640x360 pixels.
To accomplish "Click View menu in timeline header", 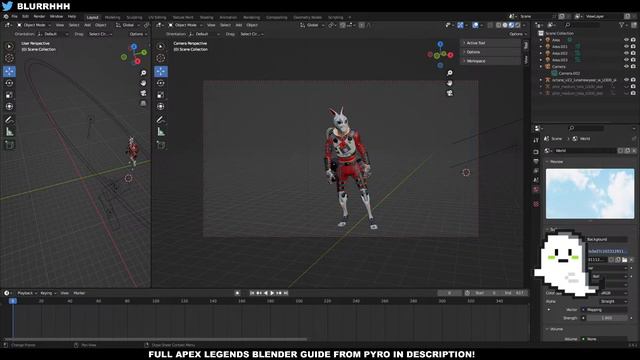I will pos(64,293).
